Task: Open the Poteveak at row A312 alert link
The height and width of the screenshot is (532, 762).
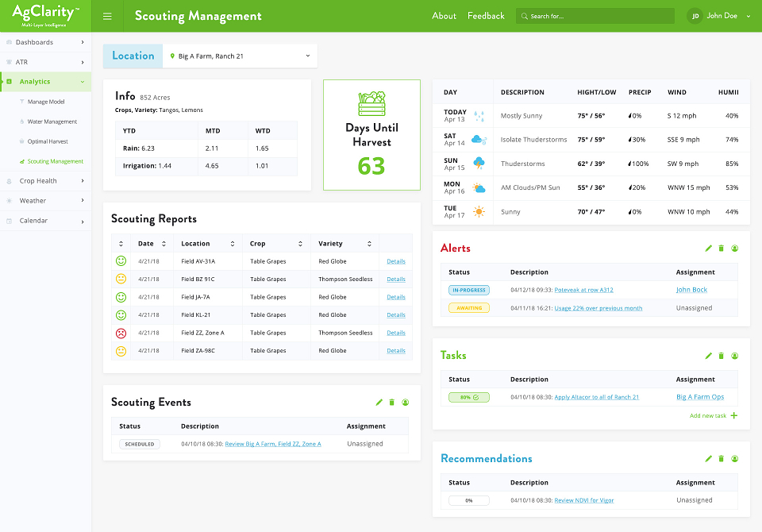Action: (x=583, y=290)
